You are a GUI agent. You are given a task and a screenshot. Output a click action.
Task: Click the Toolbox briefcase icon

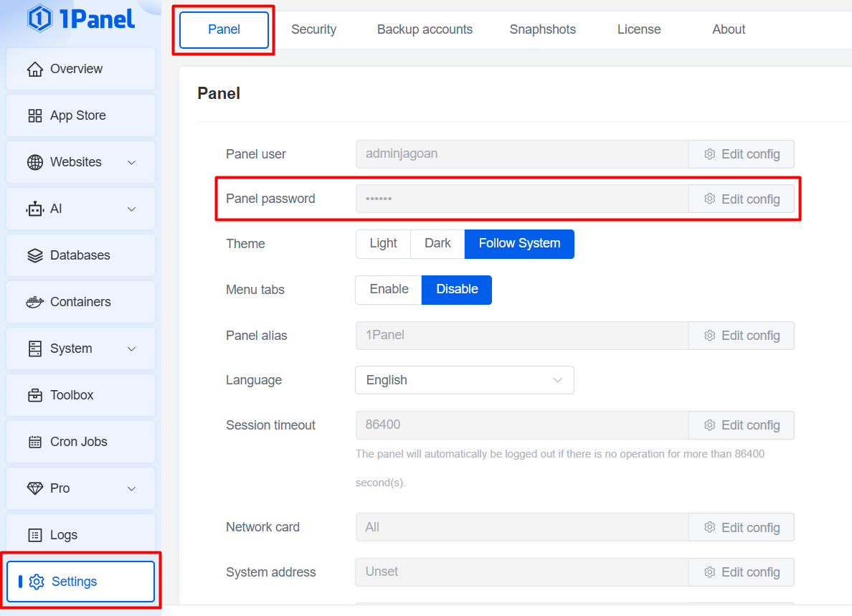tap(34, 395)
